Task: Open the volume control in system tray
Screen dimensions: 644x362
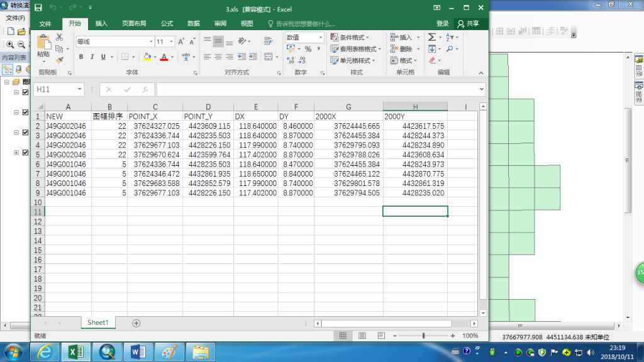Action: tap(591, 352)
